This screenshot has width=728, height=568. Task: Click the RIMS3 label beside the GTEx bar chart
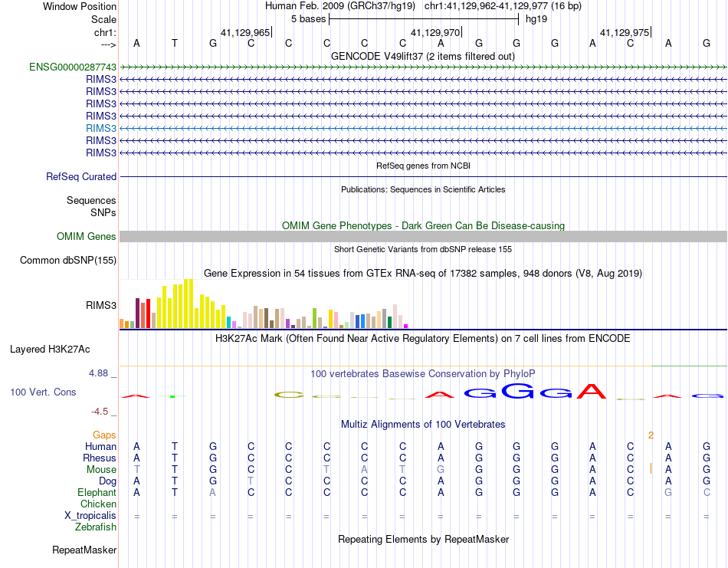[x=101, y=305]
